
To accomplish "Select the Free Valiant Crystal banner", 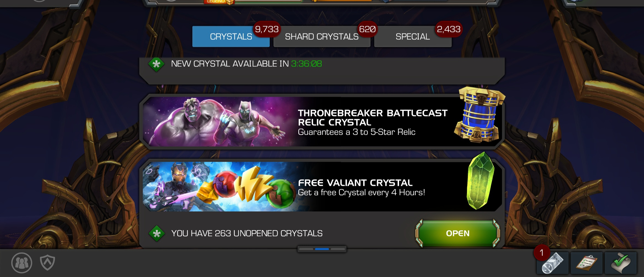I will click(x=322, y=186).
